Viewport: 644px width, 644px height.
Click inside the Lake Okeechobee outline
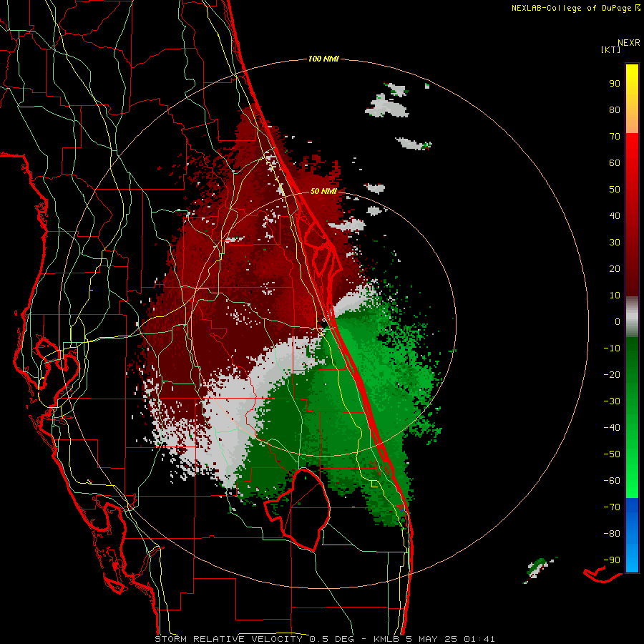point(307,509)
